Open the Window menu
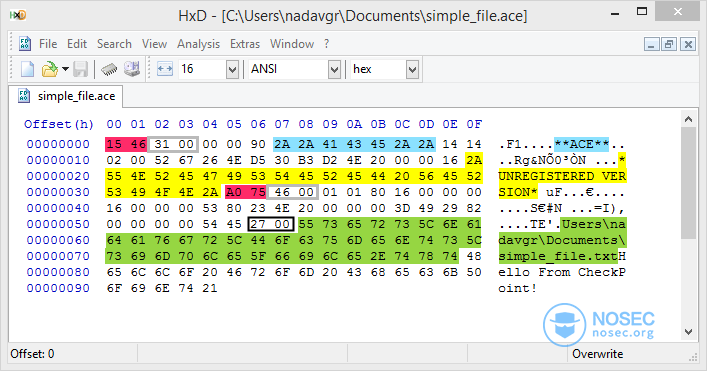This screenshot has width=707, height=371. (292, 44)
